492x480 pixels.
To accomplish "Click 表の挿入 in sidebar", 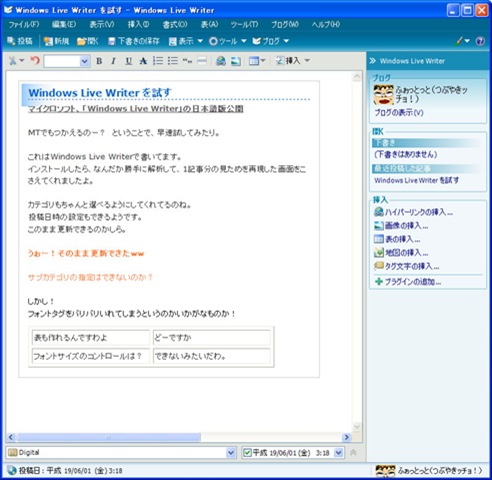I will coord(397,239).
